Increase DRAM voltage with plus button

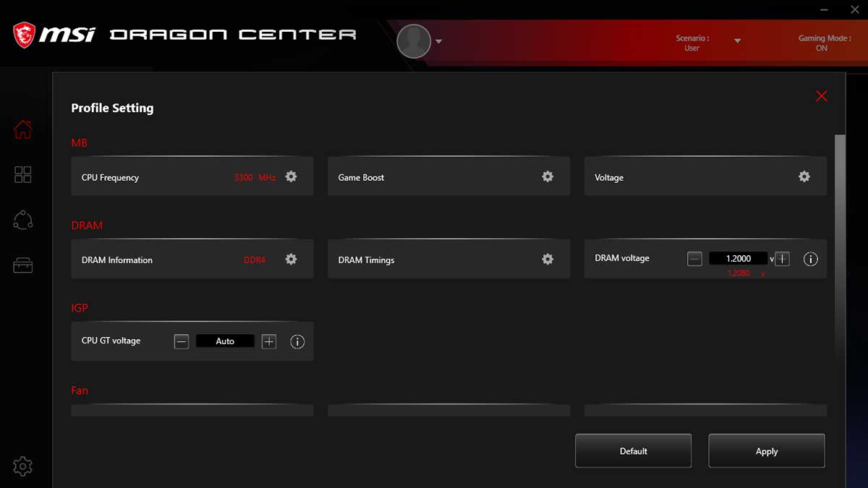point(782,259)
